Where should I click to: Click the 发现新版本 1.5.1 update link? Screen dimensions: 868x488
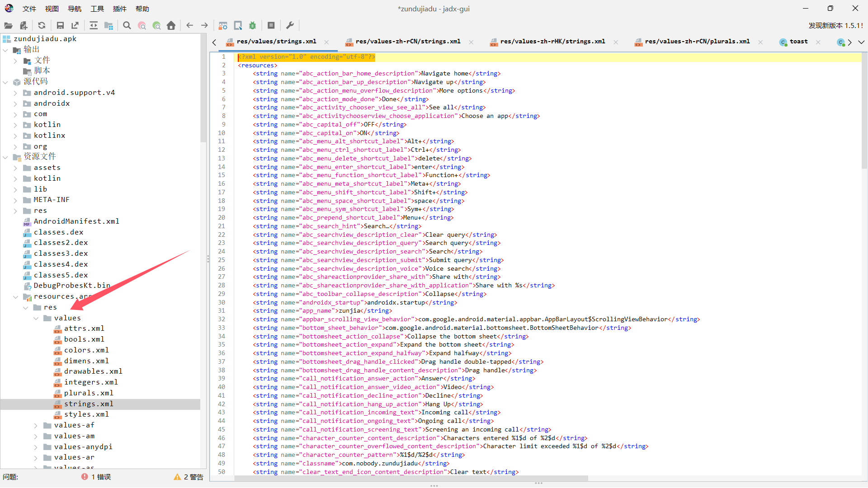[835, 26]
